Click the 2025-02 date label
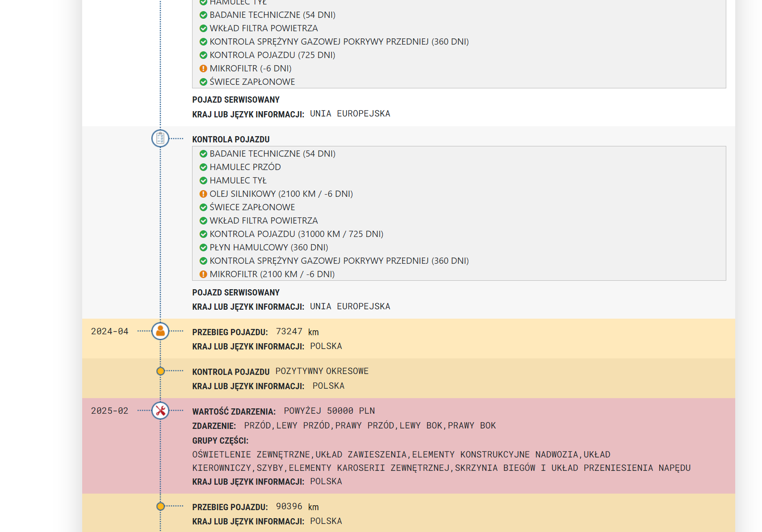Image resolution: width=762 pixels, height=532 pixels. tap(109, 411)
